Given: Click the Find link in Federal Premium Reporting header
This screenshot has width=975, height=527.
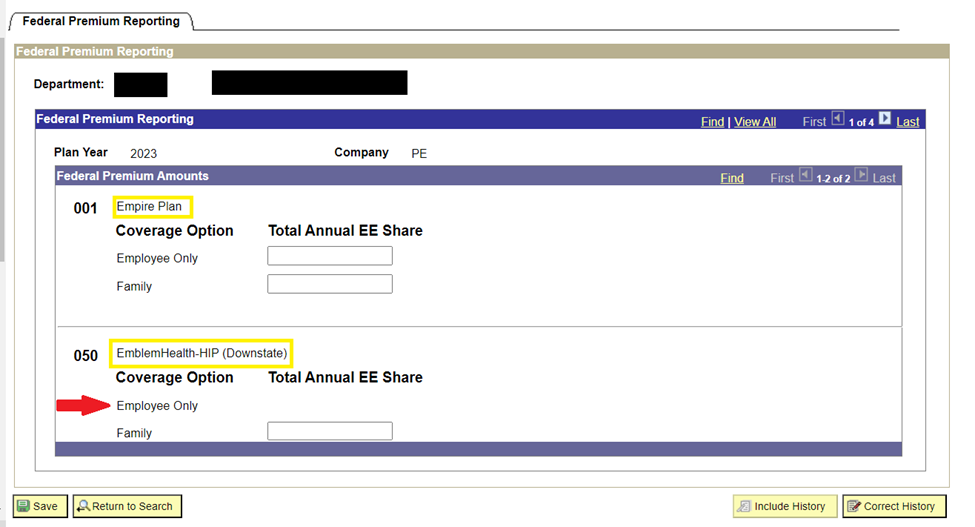Looking at the screenshot, I should tap(712, 122).
